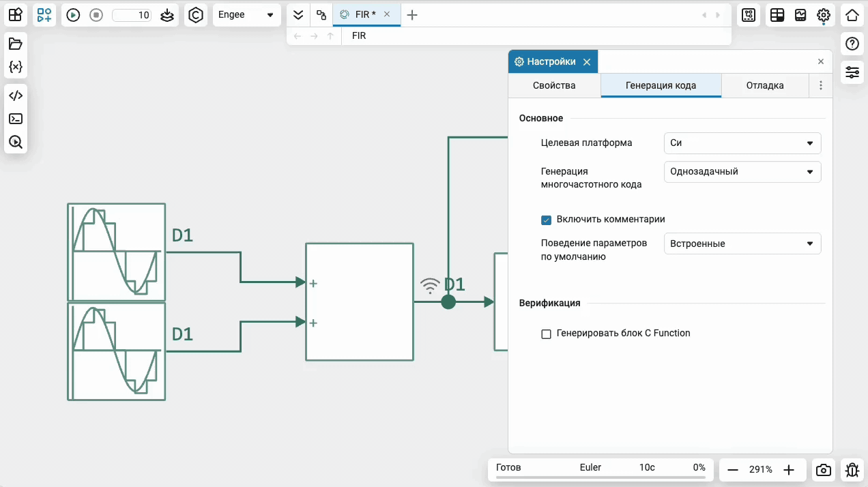Viewport: 868px width, 487px height.
Task: Open the model diagram view icon
Action: pyautogui.click(x=749, y=15)
